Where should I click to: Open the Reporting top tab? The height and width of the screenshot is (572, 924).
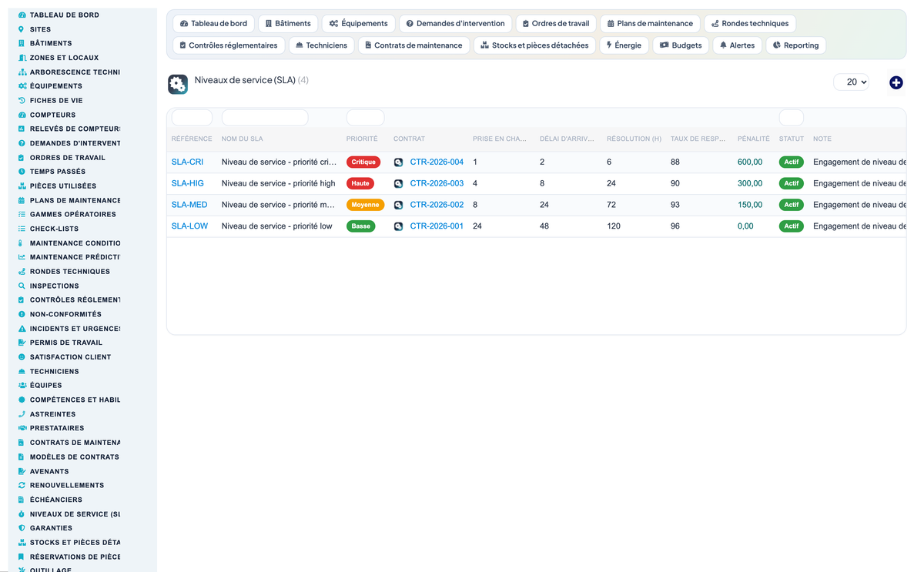coord(796,45)
